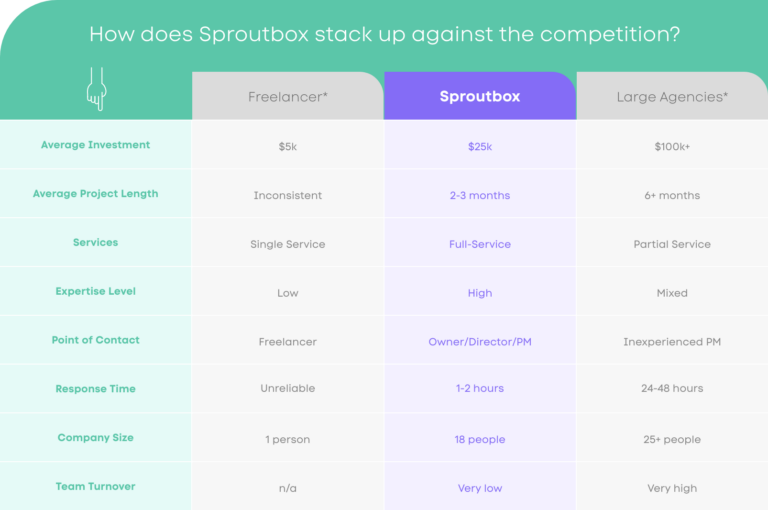Click the pointing-down hand icon
Image resolution: width=768 pixels, height=510 pixels.
pyautogui.click(x=96, y=88)
